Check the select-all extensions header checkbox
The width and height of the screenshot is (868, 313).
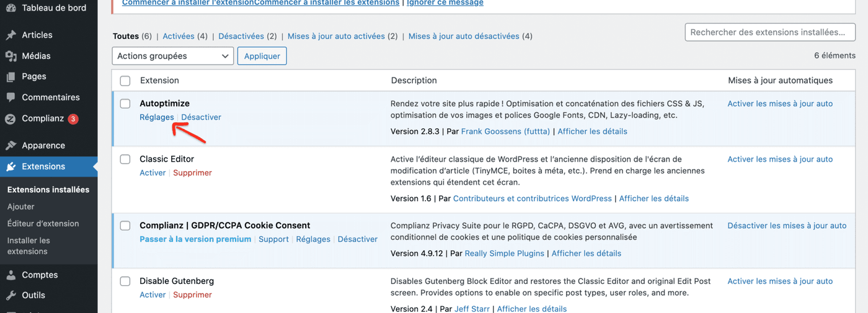click(125, 81)
